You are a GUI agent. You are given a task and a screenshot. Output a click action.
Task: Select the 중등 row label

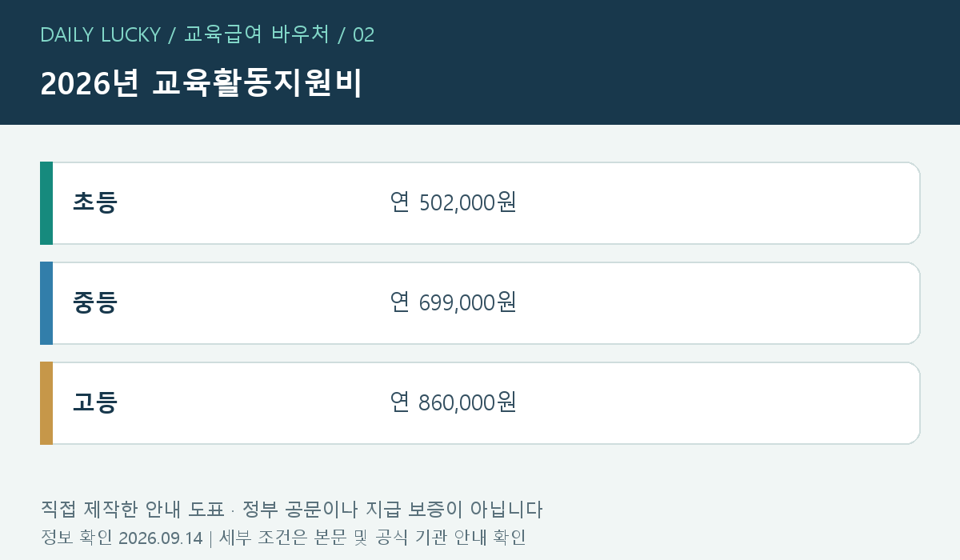(x=95, y=302)
